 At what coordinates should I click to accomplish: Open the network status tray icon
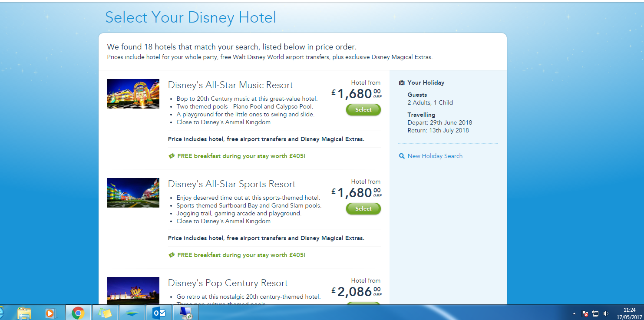[595, 313]
